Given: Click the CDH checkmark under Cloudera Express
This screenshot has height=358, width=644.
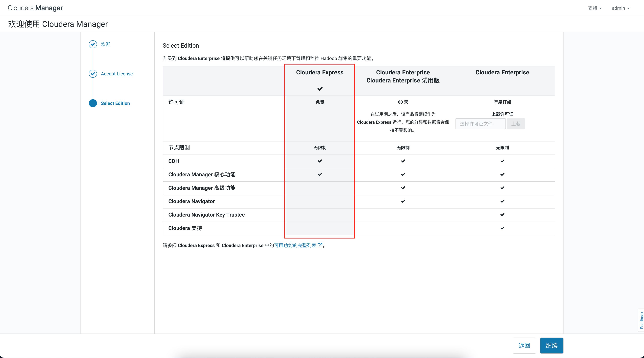Looking at the screenshot, I should click(x=320, y=161).
